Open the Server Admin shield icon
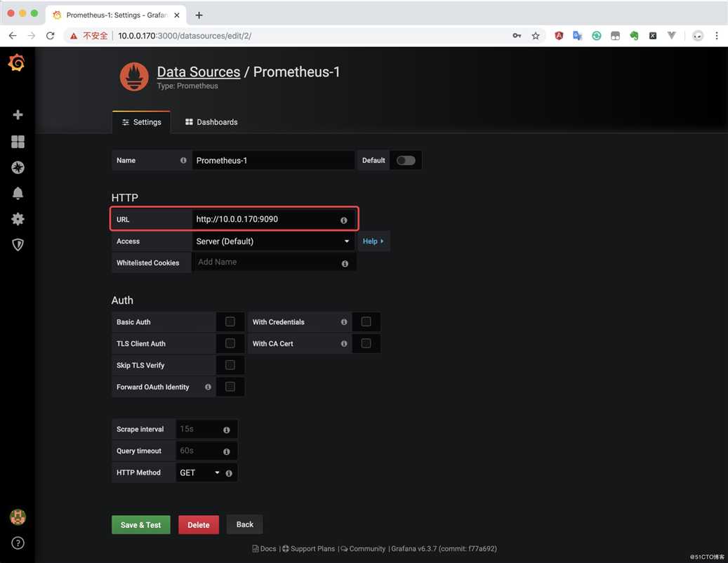 18,244
